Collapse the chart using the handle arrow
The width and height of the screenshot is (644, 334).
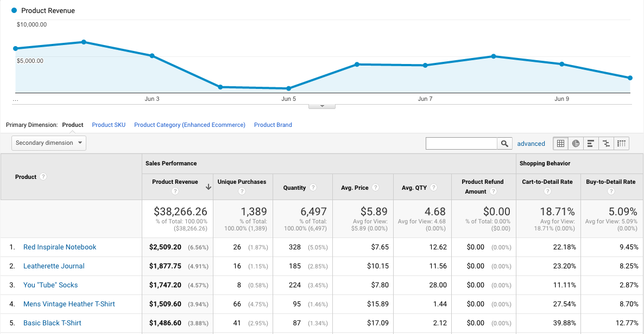click(x=322, y=106)
